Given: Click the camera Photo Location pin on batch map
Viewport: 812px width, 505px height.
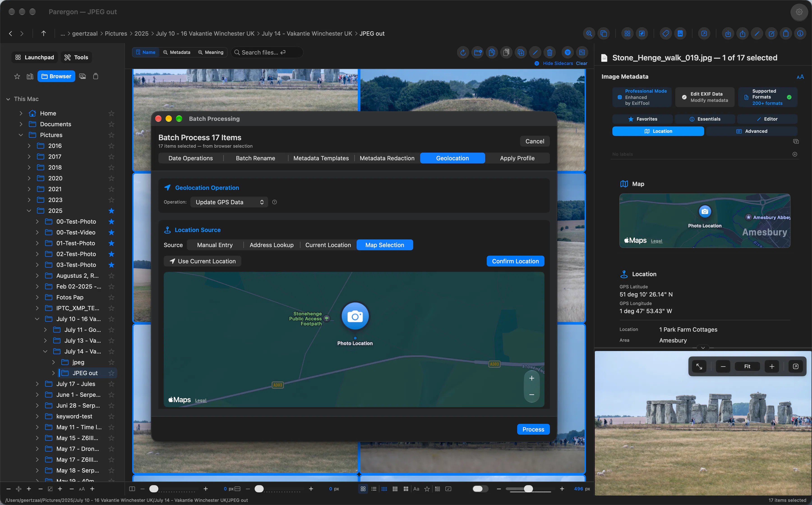Looking at the screenshot, I should (x=355, y=316).
